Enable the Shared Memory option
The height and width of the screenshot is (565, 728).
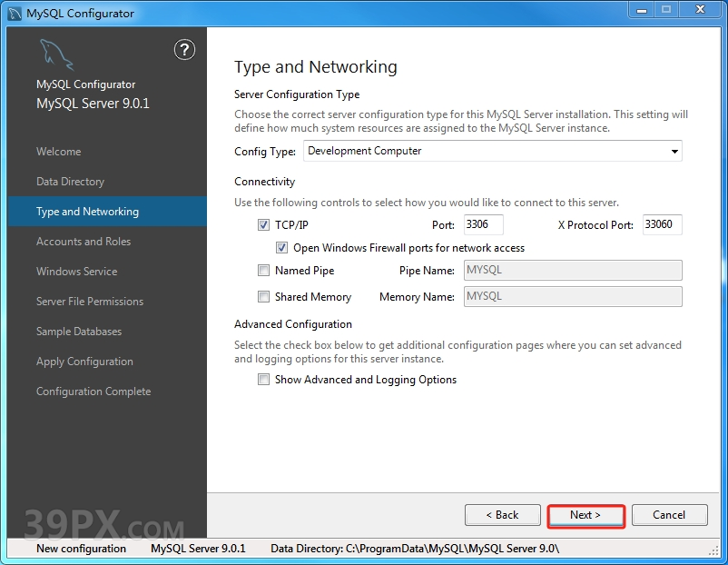(x=264, y=296)
